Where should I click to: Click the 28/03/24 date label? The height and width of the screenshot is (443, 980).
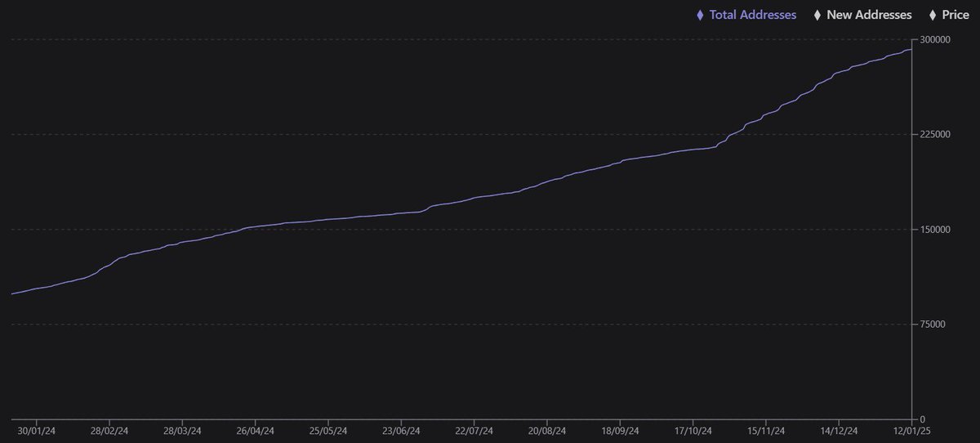(x=182, y=432)
